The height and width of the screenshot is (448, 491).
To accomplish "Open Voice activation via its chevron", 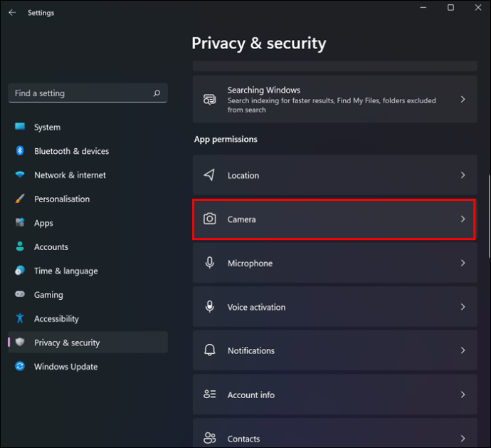I will [463, 306].
